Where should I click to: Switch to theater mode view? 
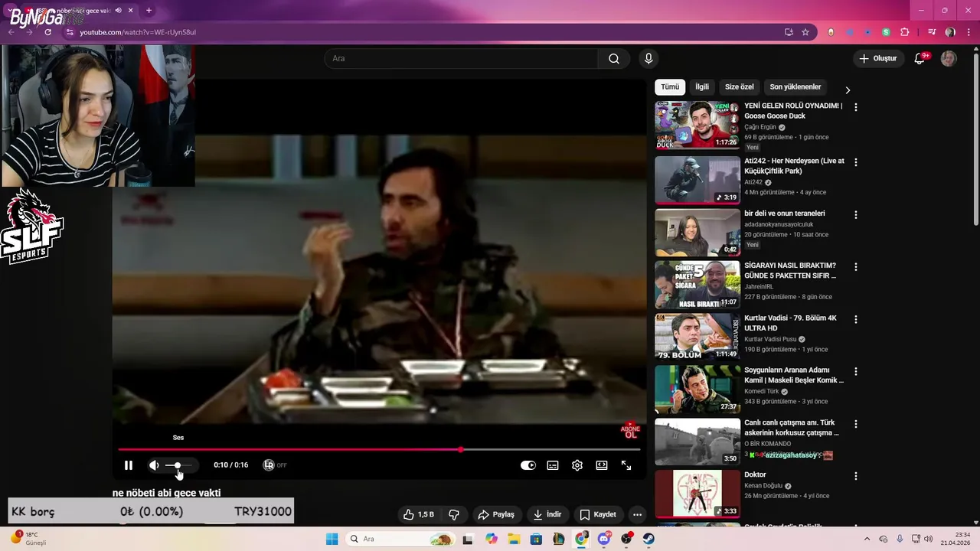pyautogui.click(x=602, y=465)
